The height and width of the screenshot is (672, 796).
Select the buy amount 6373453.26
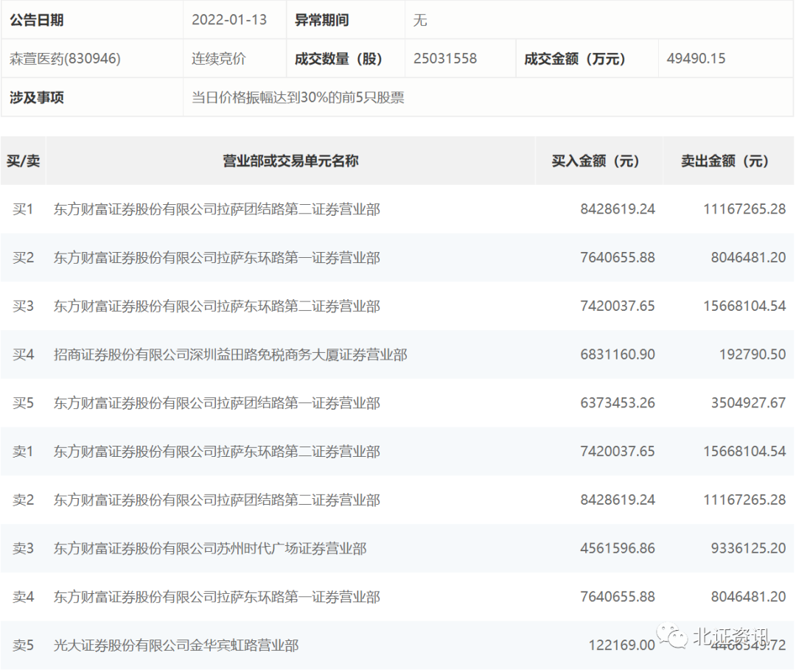pos(618,403)
